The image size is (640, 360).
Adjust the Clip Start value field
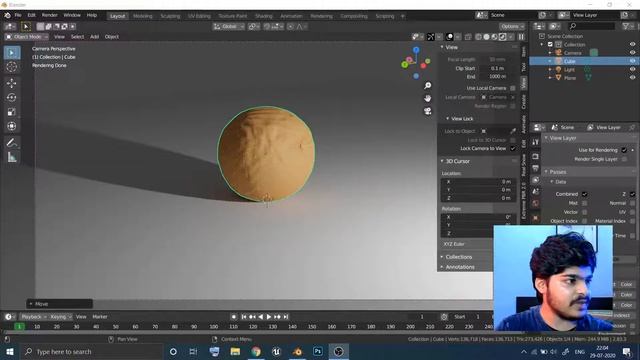pos(497,68)
